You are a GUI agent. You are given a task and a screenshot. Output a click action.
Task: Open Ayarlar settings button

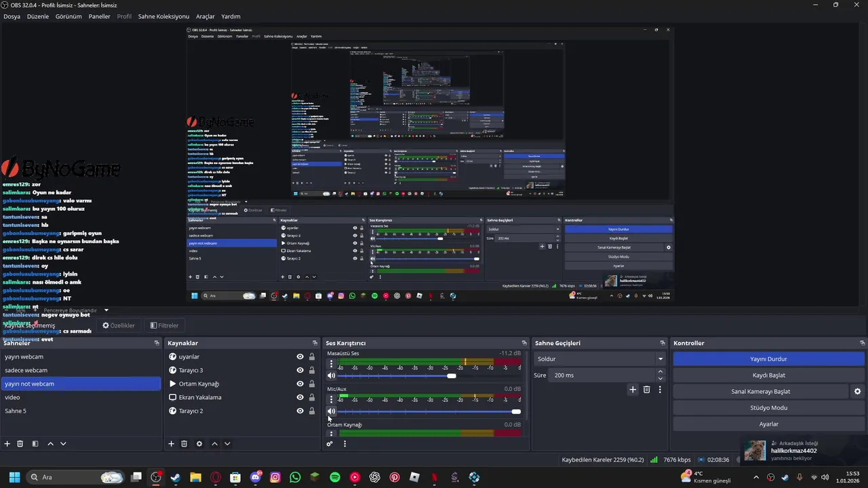click(x=768, y=424)
